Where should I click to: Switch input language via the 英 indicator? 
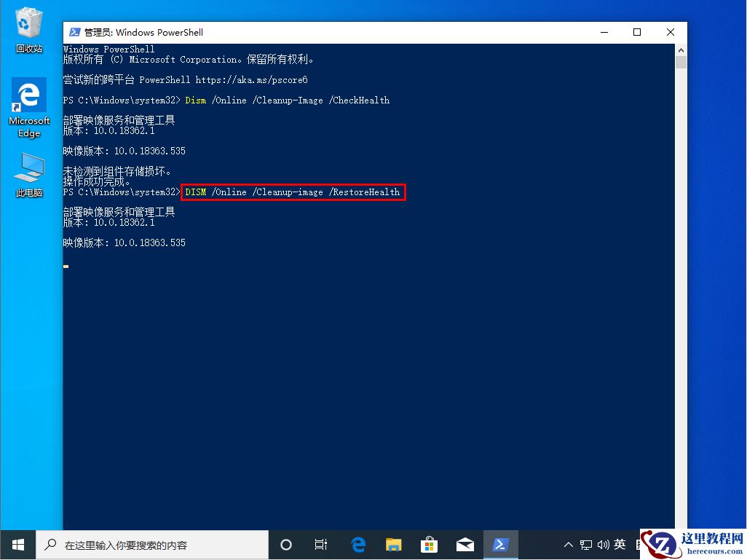620,544
